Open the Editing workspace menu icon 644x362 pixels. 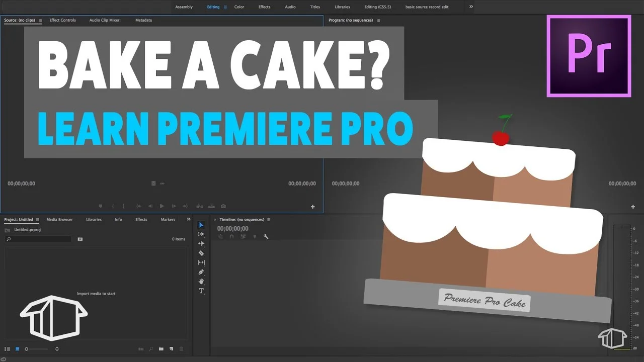tap(225, 7)
